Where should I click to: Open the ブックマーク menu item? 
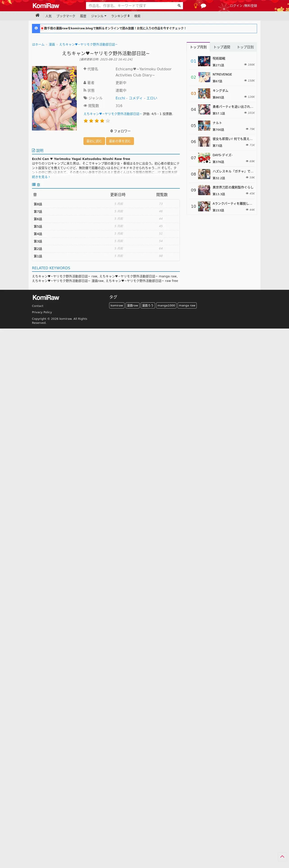point(65,16)
